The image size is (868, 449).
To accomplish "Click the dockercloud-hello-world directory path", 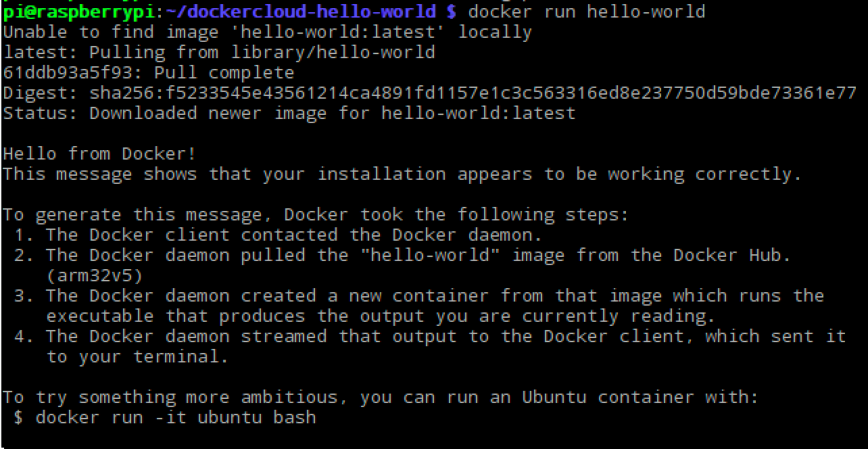I will tap(304, 11).
